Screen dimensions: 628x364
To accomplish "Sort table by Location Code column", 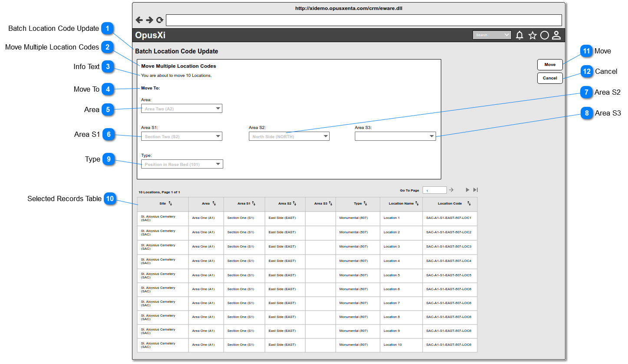I will click(x=469, y=203).
